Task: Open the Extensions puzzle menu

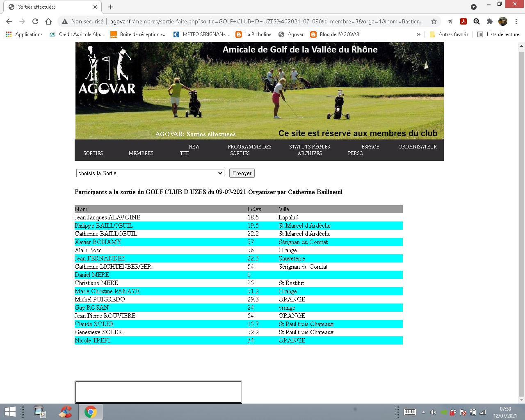Action: [490, 21]
